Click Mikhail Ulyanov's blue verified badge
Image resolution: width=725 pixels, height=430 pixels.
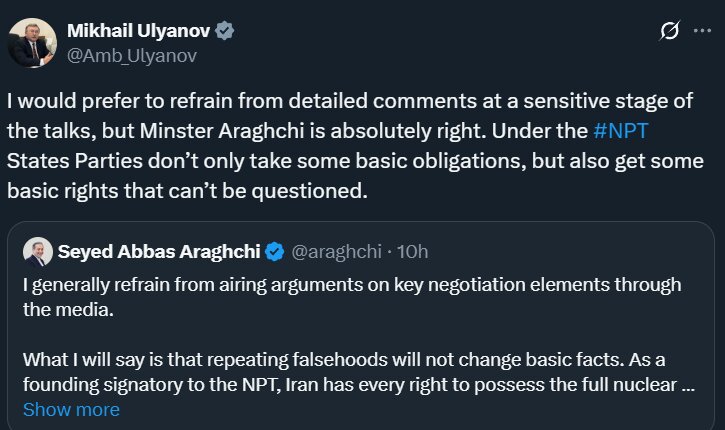[226, 31]
